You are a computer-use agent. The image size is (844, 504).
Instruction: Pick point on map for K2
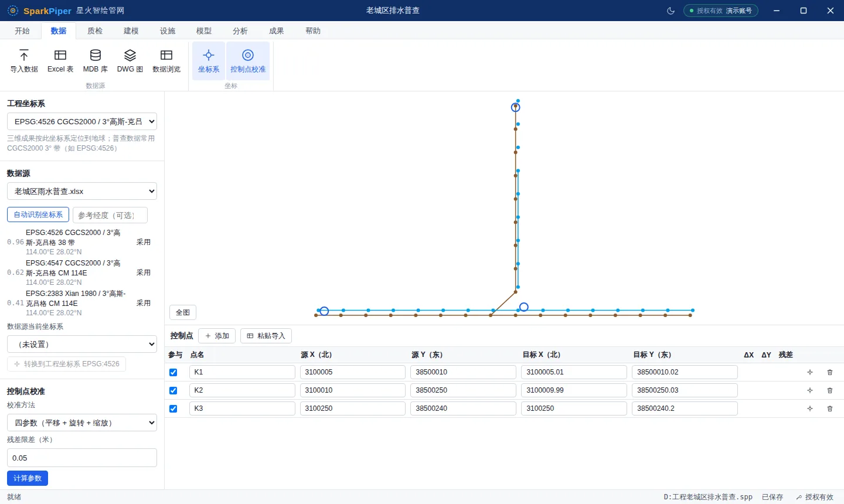point(810,390)
